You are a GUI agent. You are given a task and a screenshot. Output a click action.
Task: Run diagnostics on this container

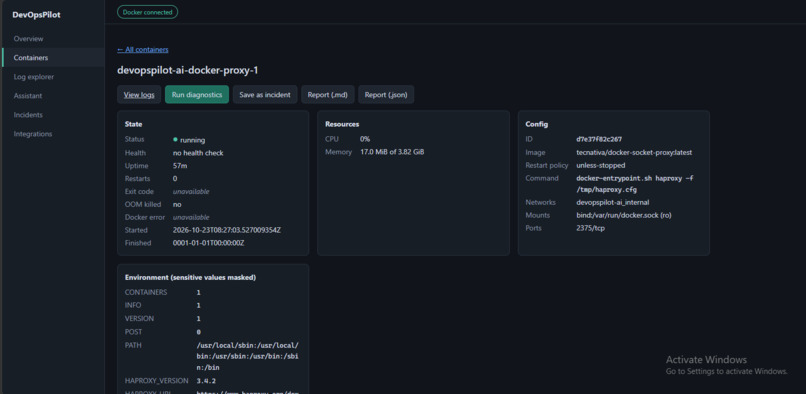click(197, 95)
